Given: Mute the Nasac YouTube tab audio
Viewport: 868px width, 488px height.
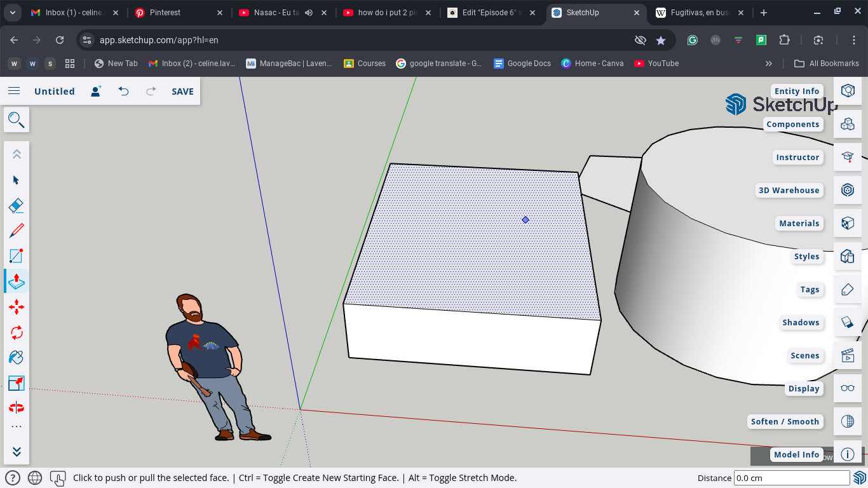Looking at the screenshot, I should pyautogui.click(x=309, y=13).
